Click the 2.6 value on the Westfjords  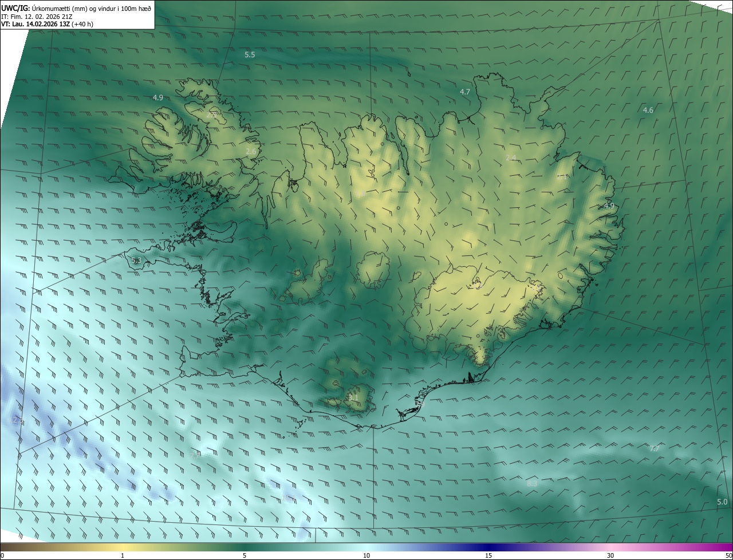tap(251, 151)
